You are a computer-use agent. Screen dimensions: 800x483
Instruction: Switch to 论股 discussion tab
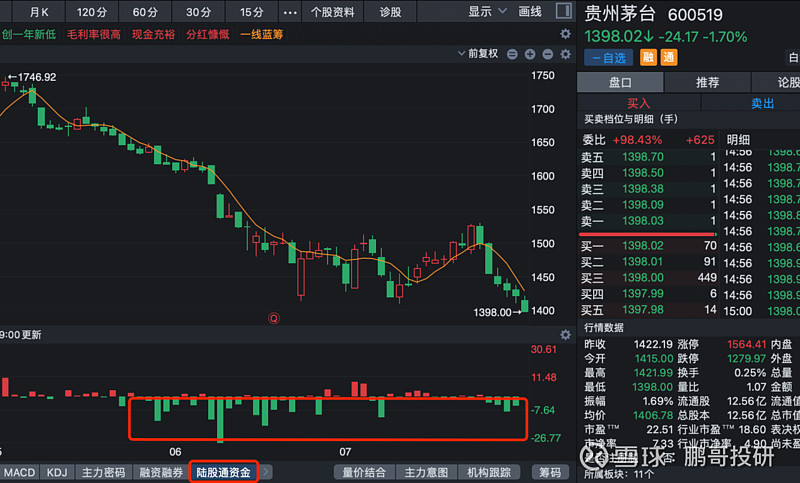[x=776, y=82]
